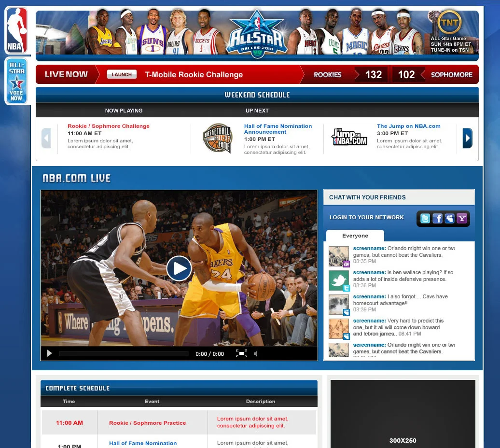Click the CHAT WITH YOUR FRIENDS header

pos(367,197)
